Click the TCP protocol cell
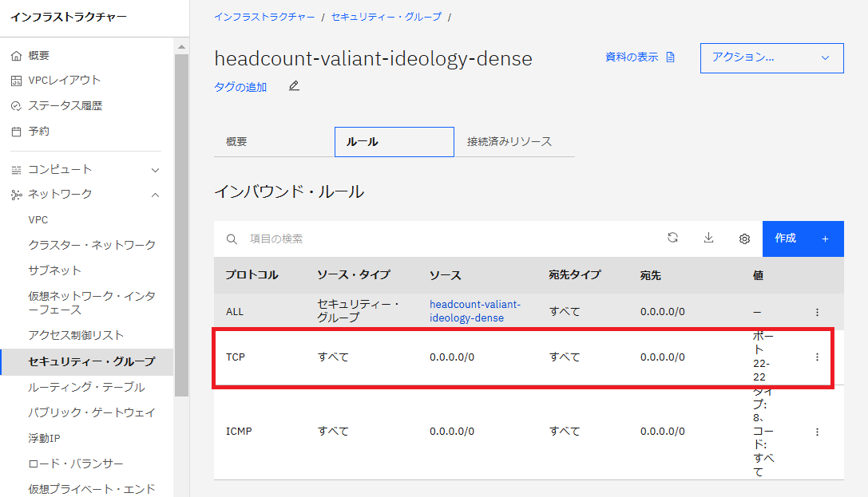The width and height of the screenshot is (868, 497). pos(236,357)
